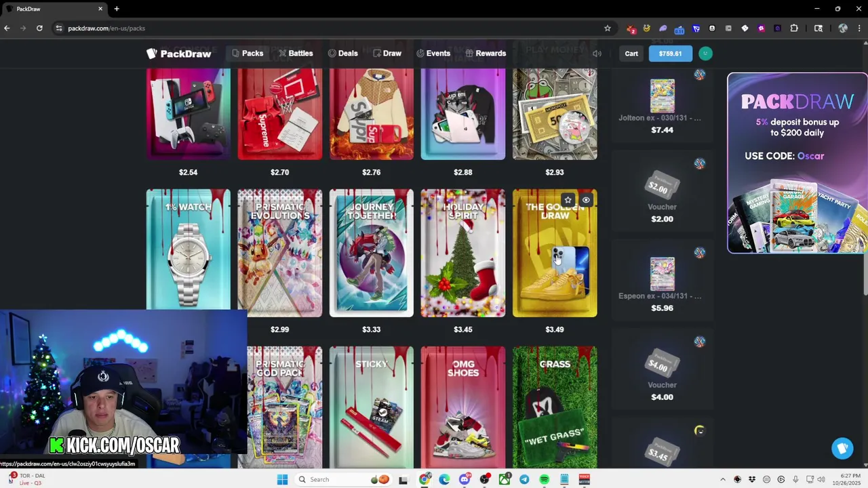The image size is (868, 488).
Task: Open the $2.88 pack
Action: 462,114
